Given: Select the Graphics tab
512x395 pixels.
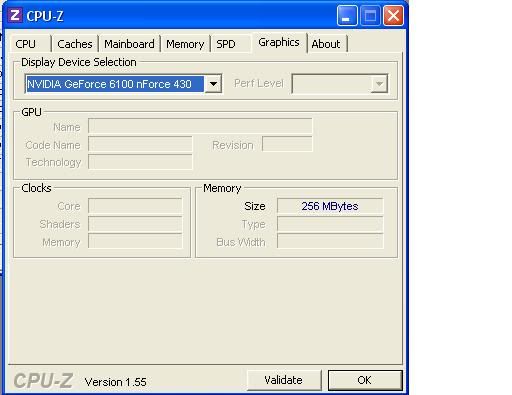Looking at the screenshot, I should [x=279, y=43].
